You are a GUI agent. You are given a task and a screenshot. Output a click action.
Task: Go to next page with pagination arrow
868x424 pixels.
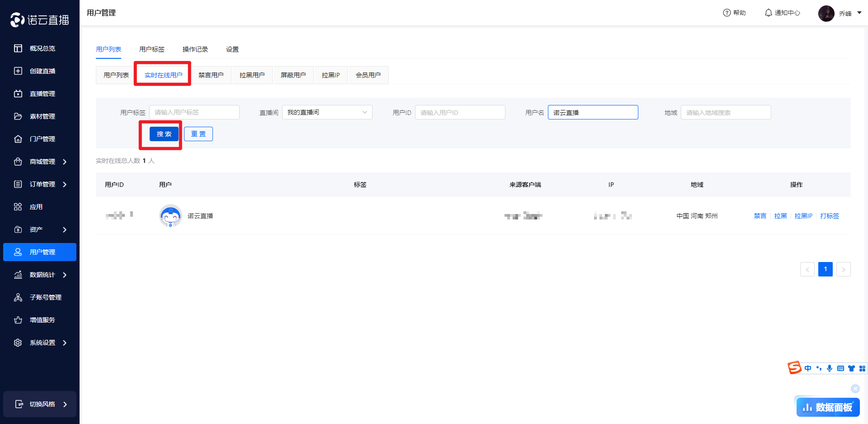[843, 269]
